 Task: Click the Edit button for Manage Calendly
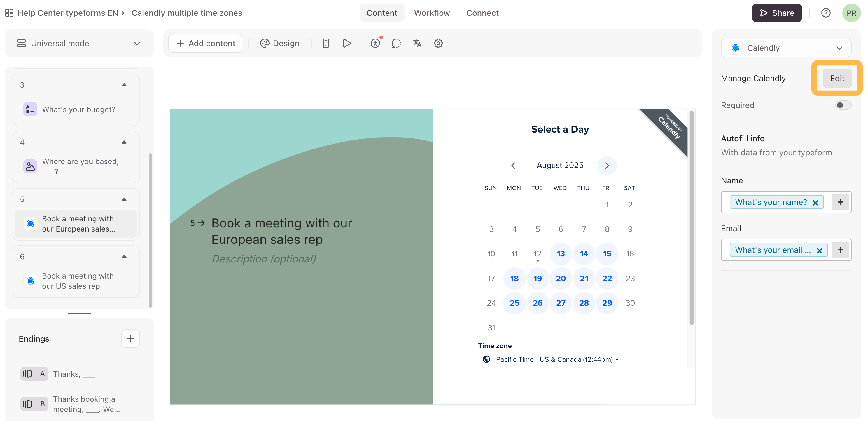[837, 78]
